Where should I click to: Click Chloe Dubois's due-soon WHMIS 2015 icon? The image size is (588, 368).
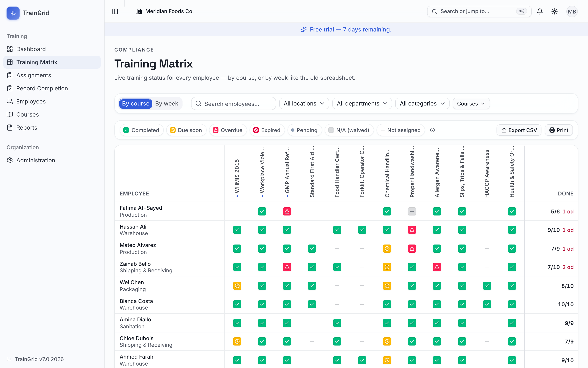(x=237, y=341)
